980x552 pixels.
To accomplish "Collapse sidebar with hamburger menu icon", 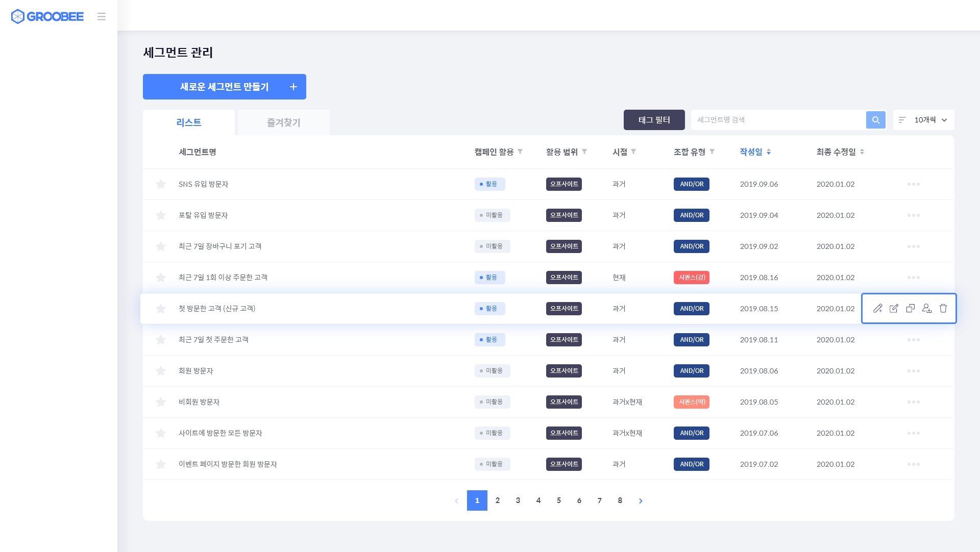I will coord(102,17).
